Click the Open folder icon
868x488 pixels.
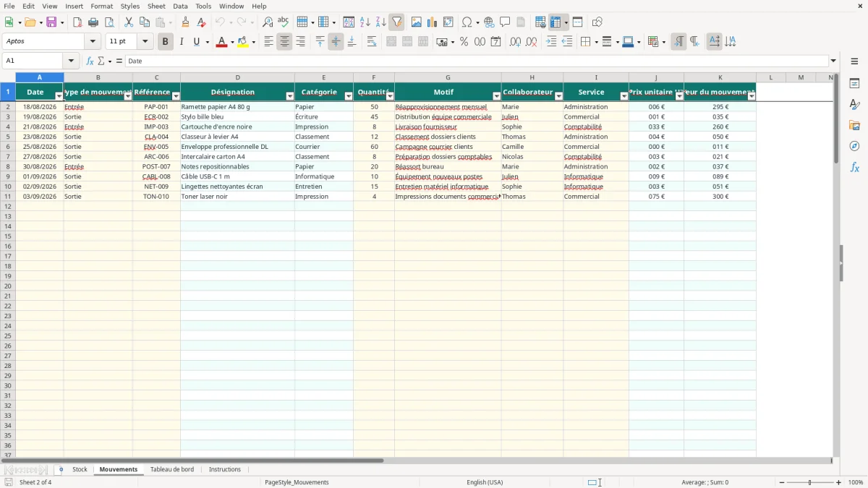coord(30,22)
